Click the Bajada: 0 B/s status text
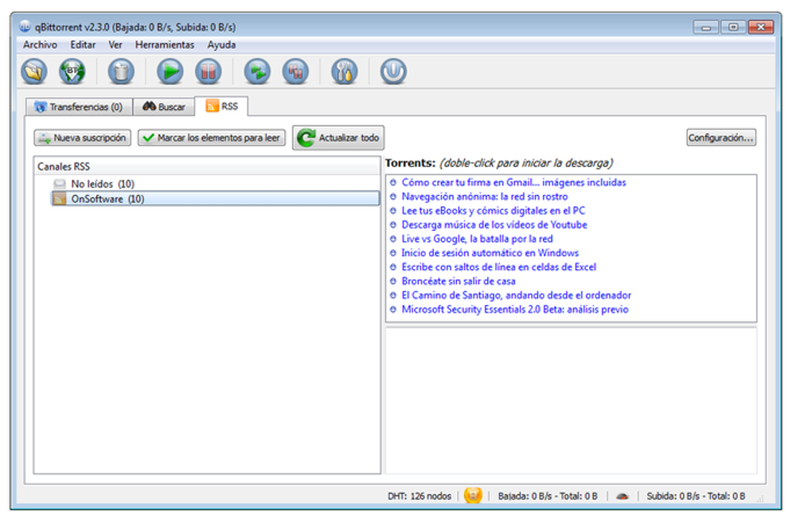The height and width of the screenshot is (530, 812). [548, 496]
